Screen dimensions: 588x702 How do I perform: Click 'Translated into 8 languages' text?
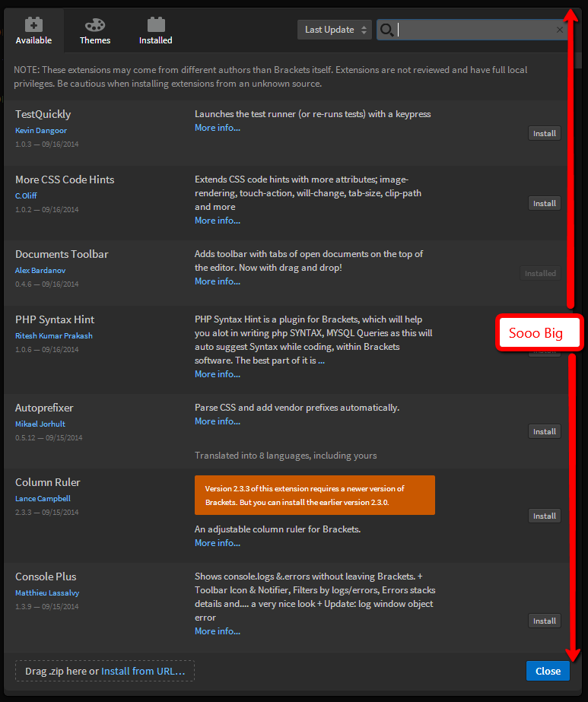pyautogui.click(x=286, y=456)
